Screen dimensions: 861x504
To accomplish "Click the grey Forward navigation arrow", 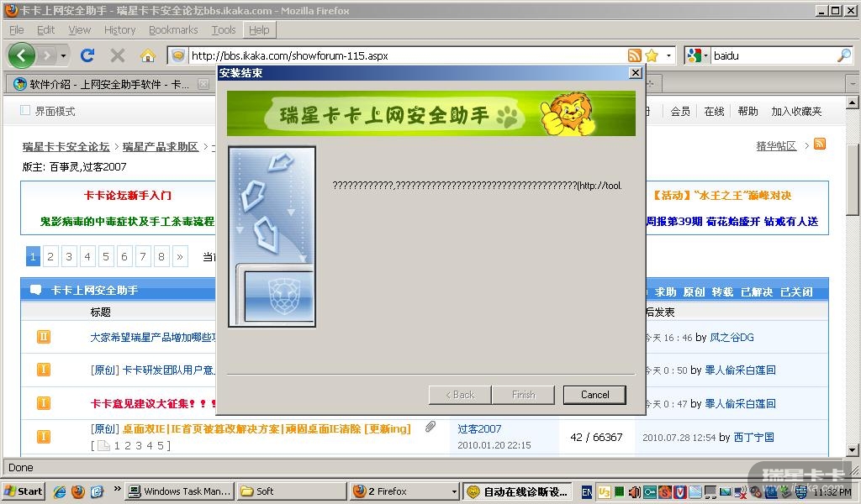I will [x=47, y=55].
